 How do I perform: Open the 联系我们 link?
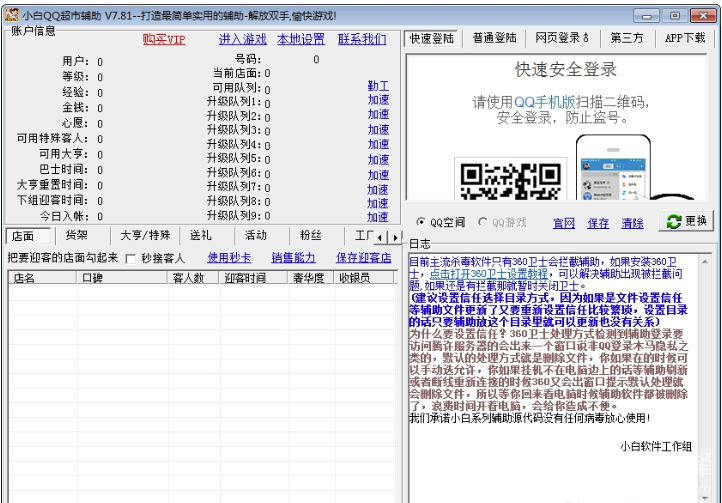click(362, 40)
